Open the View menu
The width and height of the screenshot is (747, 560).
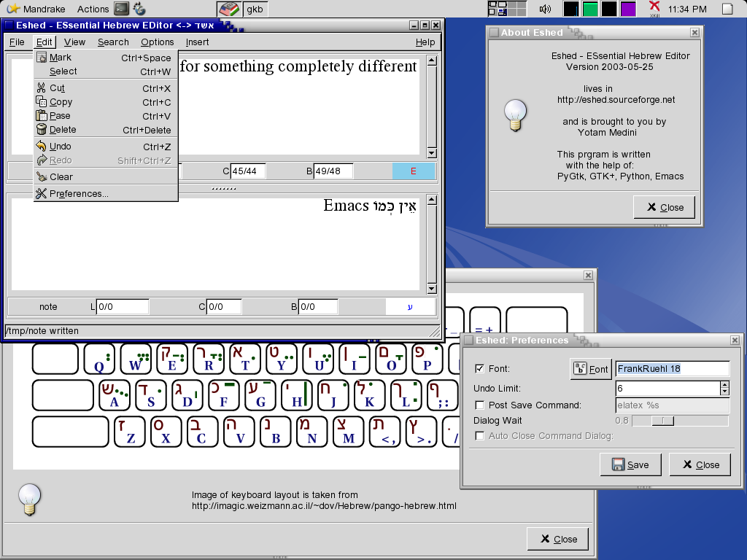pyautogui.click(x=75, y=42)
